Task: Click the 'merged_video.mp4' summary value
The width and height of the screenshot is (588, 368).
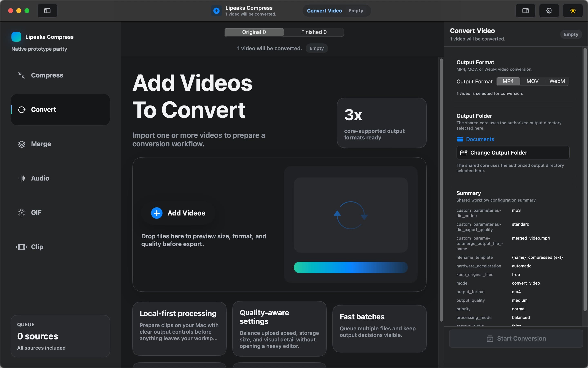Action: tap(531, 238)
